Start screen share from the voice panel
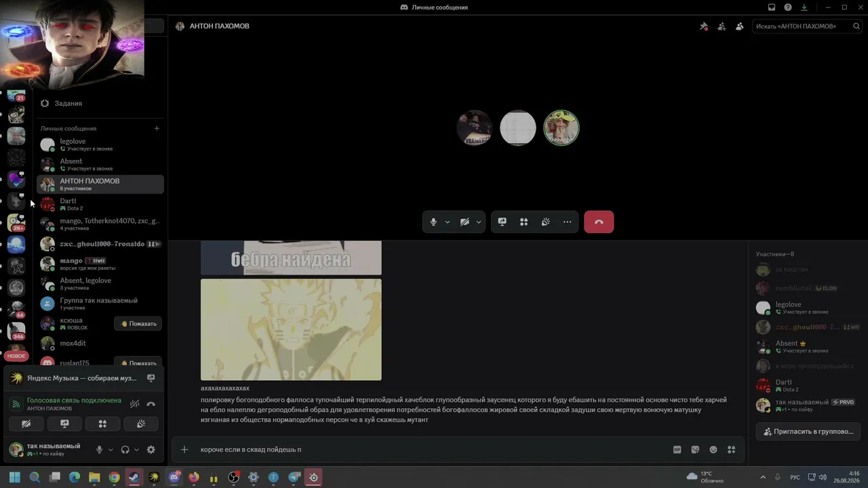868x488 pixels. (64, 424)
